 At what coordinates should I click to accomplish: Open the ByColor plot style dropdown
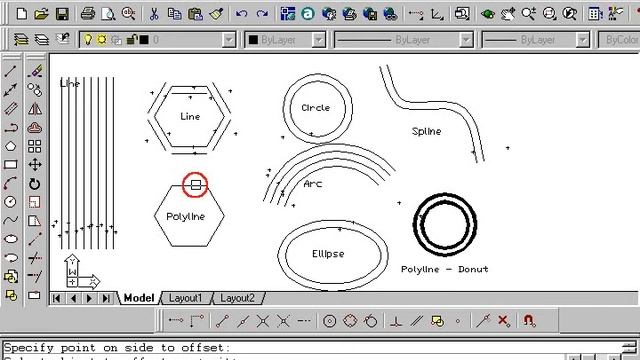[x=619, y=40]
